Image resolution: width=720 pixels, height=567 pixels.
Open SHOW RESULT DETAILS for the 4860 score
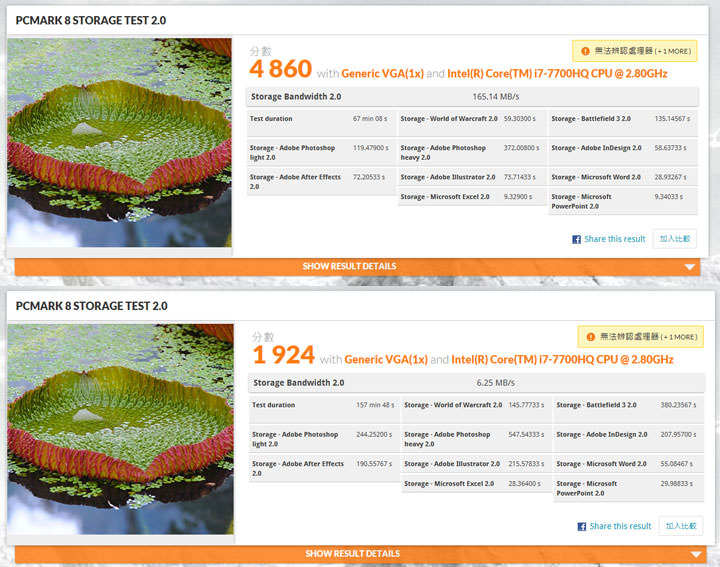click(349, 267)
